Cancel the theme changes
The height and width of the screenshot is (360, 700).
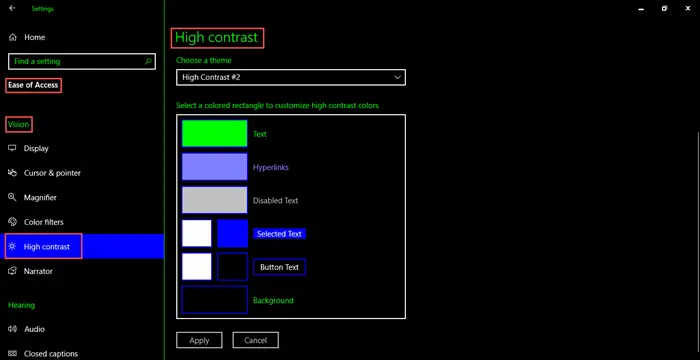(x=255, y=340)
